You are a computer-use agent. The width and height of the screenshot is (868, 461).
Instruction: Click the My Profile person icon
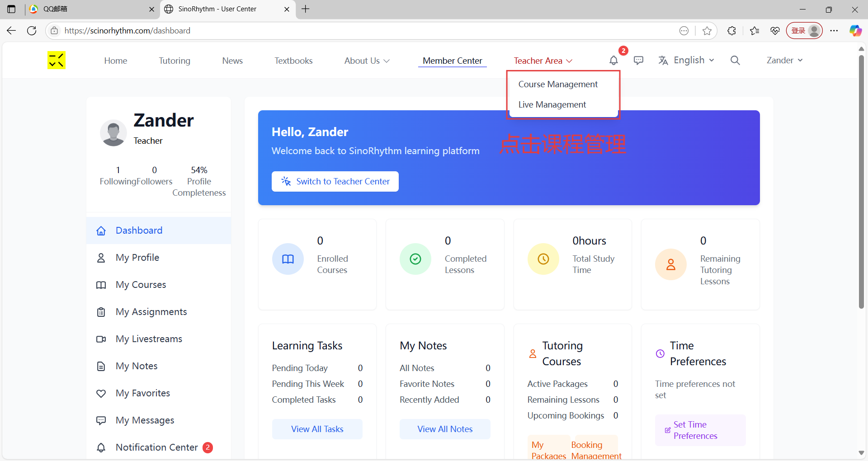[101, 258]
